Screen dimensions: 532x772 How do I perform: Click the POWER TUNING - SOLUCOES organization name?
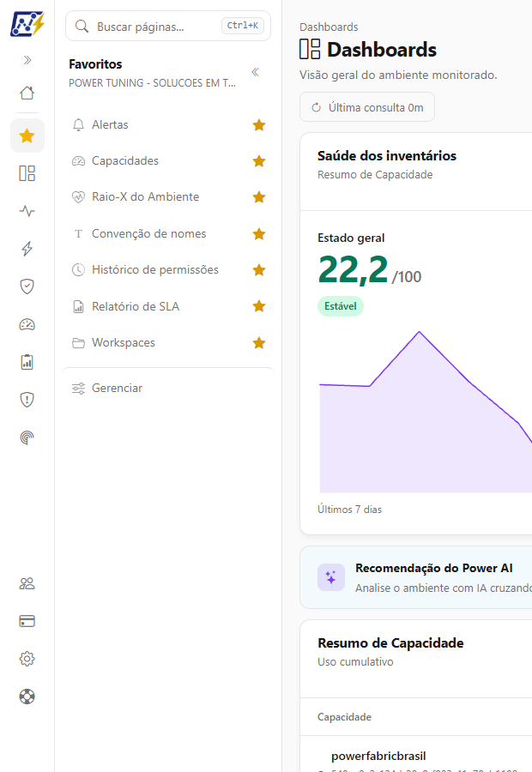[152, 82]
